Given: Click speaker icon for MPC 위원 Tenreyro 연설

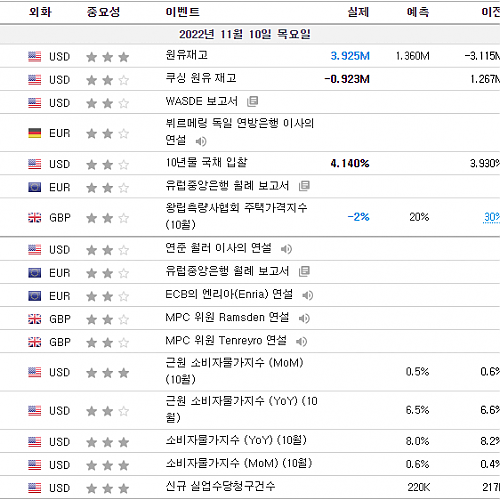Looking at the screenshot, I should [301, 341].
